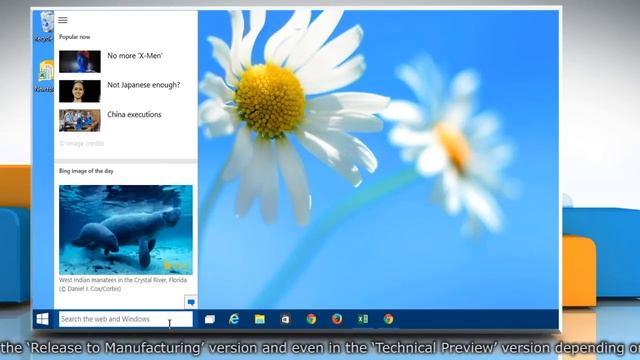
Task: Launch Internet Explorer from taskbar
Action: pos(234,319)
